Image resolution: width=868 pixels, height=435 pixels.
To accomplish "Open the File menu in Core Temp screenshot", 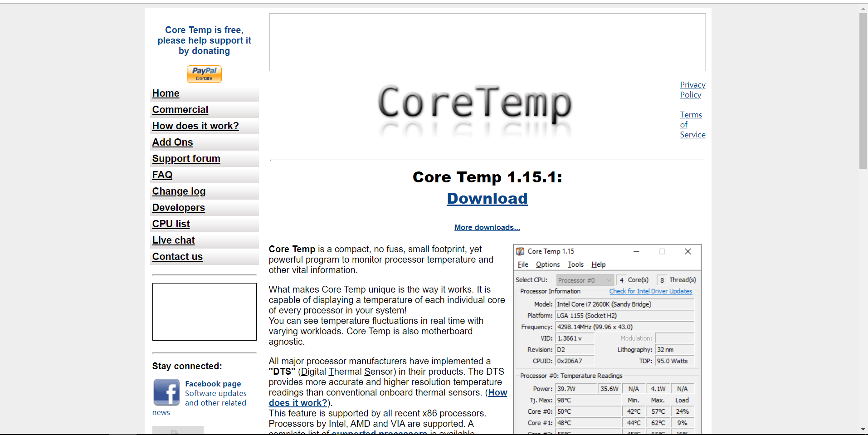I will pyautogui.click(x=523, y=264).
